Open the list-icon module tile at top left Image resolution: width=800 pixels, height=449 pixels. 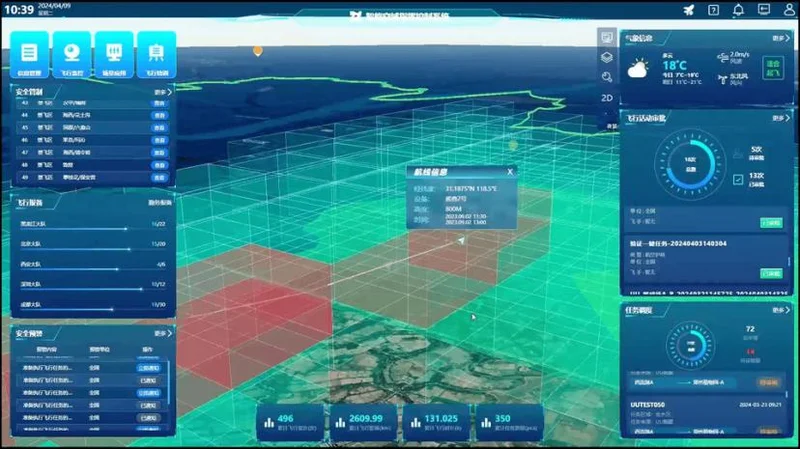click(30, 53)
